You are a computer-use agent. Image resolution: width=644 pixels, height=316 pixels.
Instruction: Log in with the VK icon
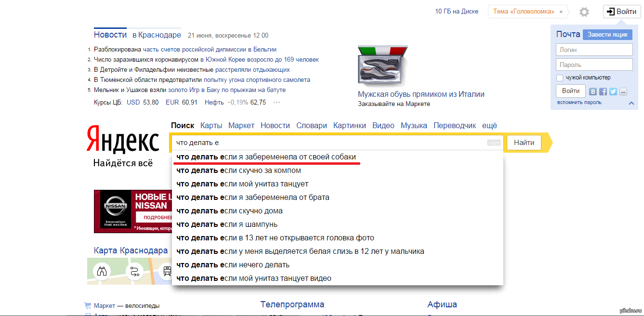pyautogui.click(x=593, y=92)
